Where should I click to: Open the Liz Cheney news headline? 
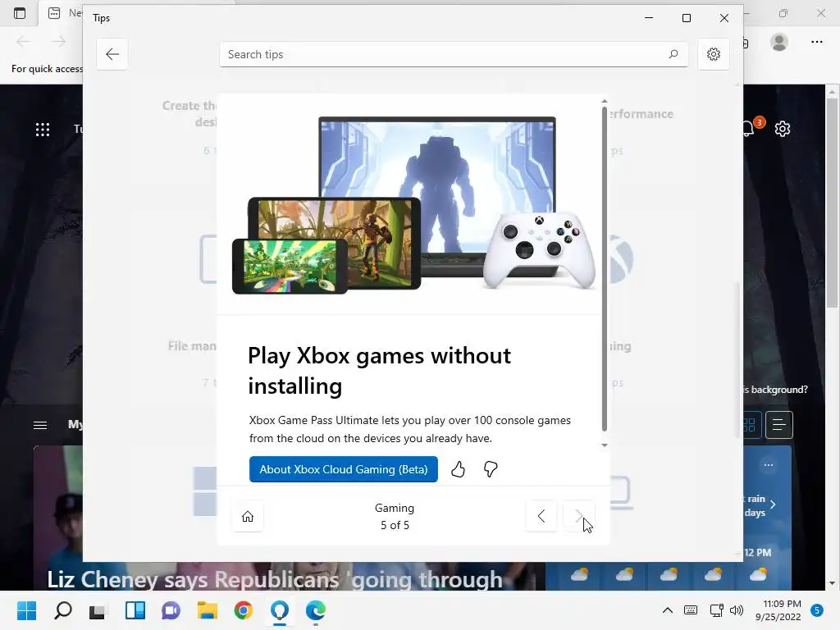(x=275, y=579)
